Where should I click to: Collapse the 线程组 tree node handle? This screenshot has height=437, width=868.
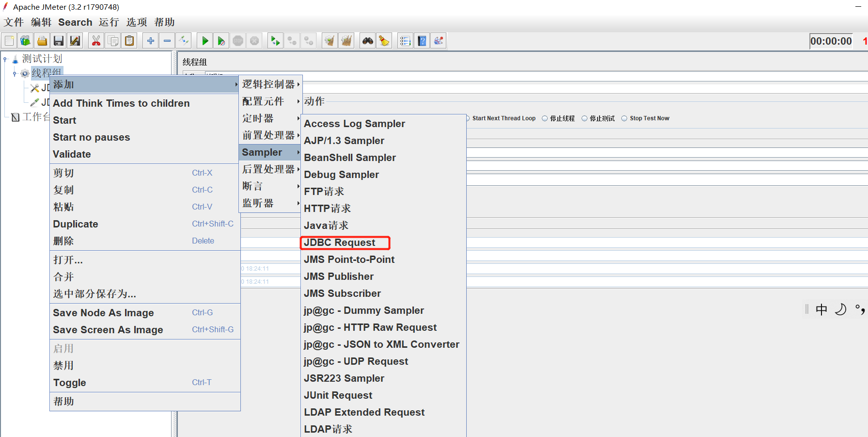coord(15,74)
